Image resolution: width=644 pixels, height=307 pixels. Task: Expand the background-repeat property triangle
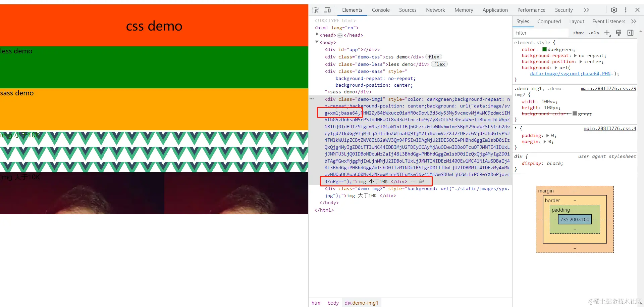click(x=575, y=55)
